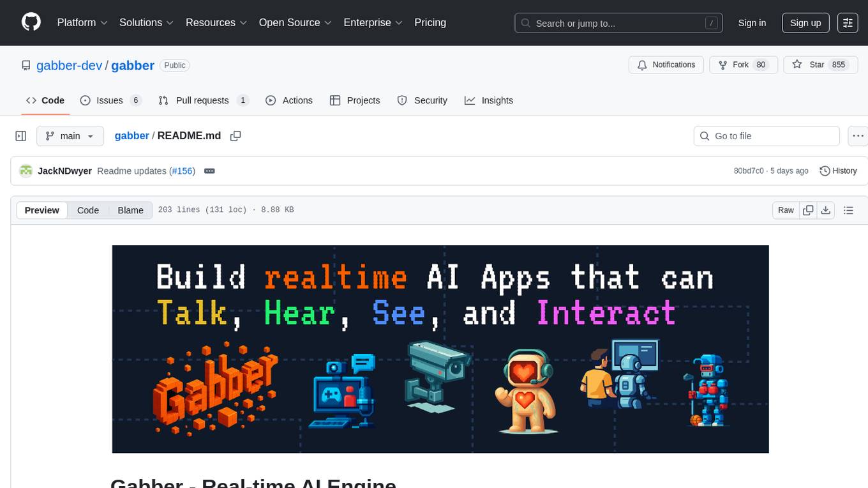
Task: Download the raw README file
Action: (x=825, y=210)
